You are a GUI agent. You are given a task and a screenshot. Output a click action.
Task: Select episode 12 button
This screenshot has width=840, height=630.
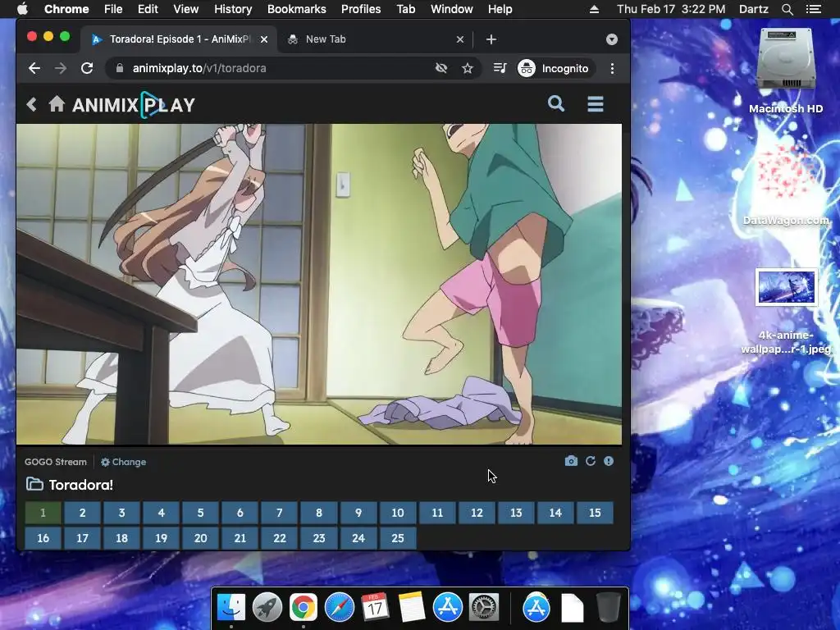point(477,513)
